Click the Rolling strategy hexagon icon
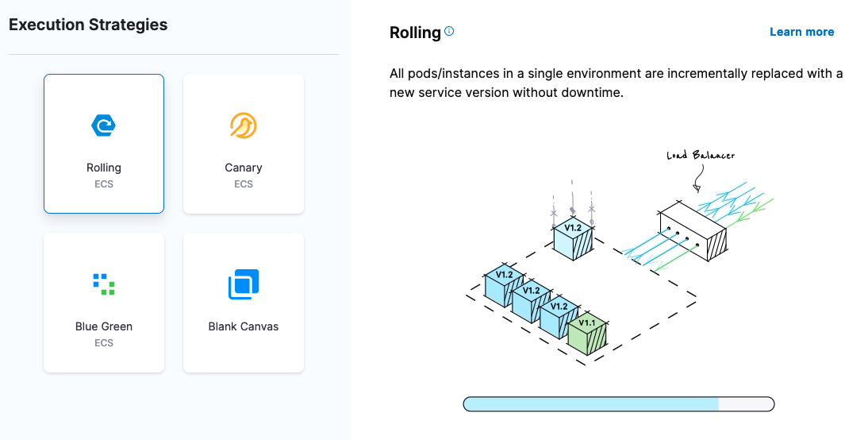Viewport: 868px width, 440px height. click(104, 125)
